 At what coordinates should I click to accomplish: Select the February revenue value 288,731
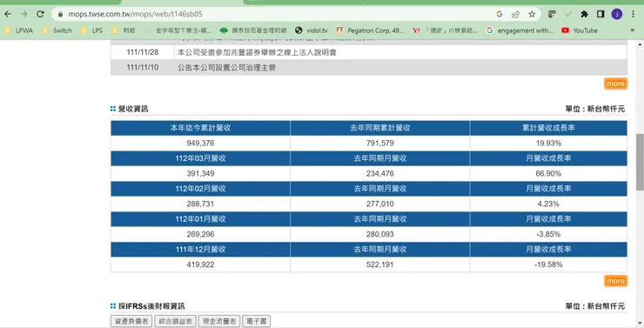(x=200, y=204)
